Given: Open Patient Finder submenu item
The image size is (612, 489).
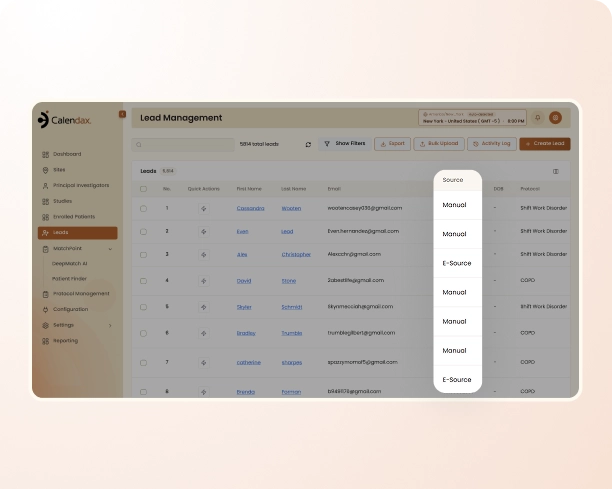Looking at the screenshot, I should point(69,279).
